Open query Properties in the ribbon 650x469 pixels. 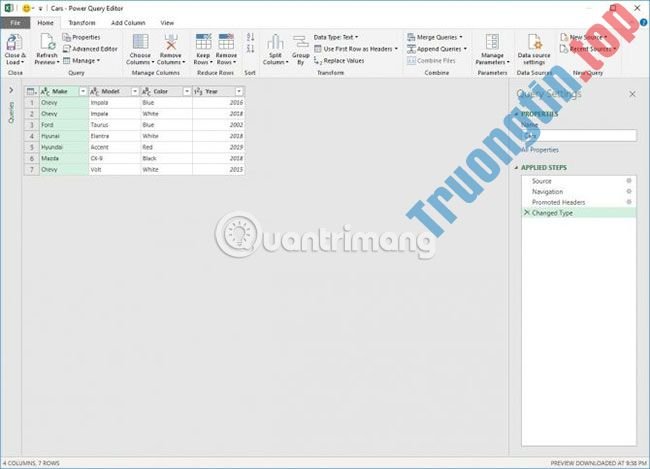pos(82,37)
